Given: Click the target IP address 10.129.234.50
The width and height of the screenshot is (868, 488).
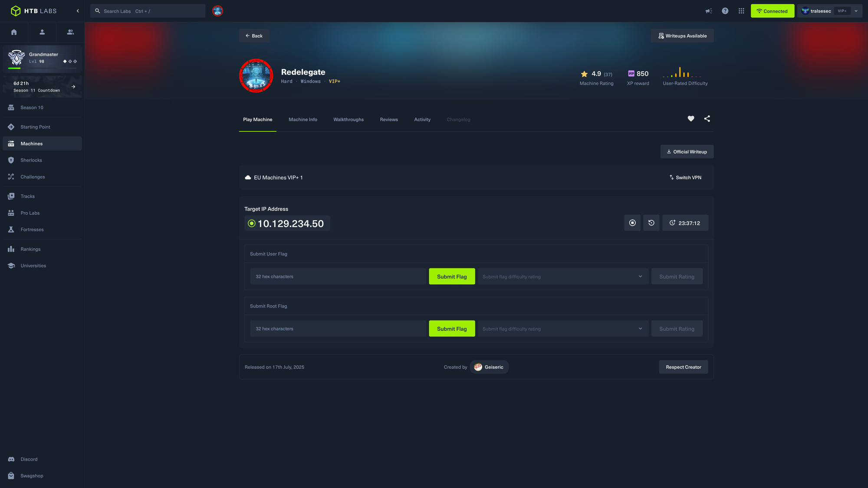Looking at the screenshot, I should pyautogui.click(x=291, y=223).
